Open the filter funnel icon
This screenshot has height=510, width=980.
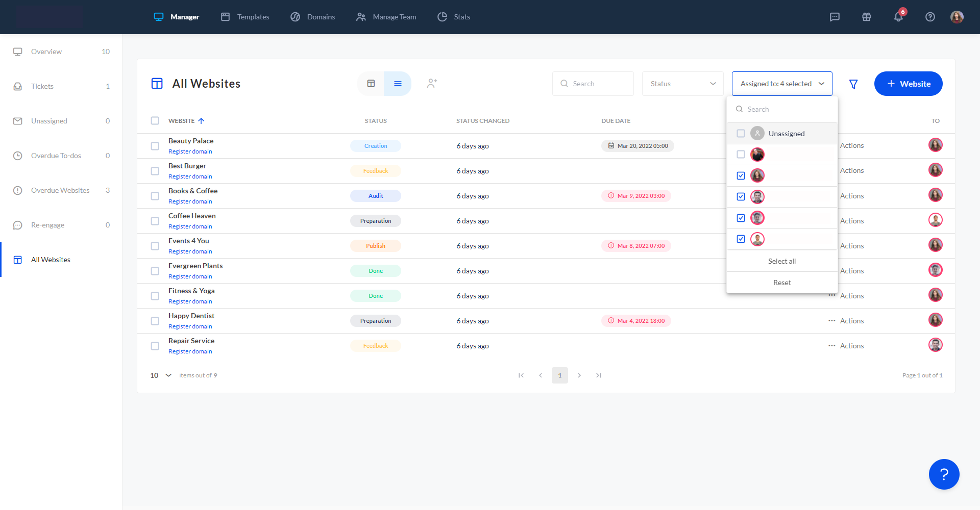853,84
